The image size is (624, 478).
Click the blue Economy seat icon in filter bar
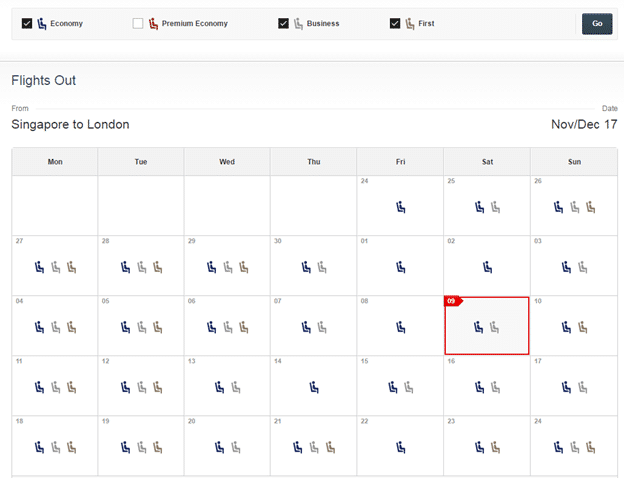pos(42,24)
